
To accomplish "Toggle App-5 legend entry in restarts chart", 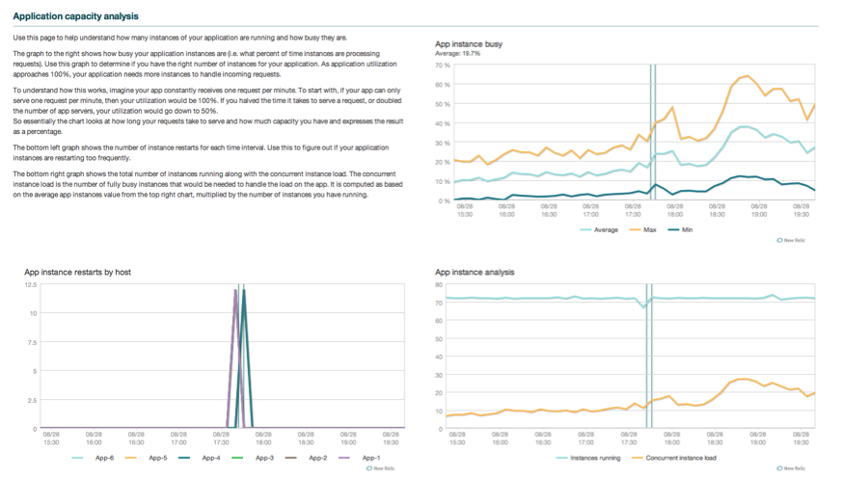I will (147, 458).
